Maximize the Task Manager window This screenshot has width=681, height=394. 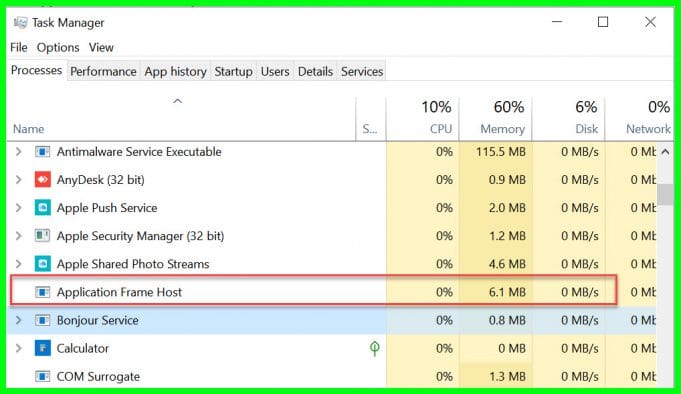603,22
